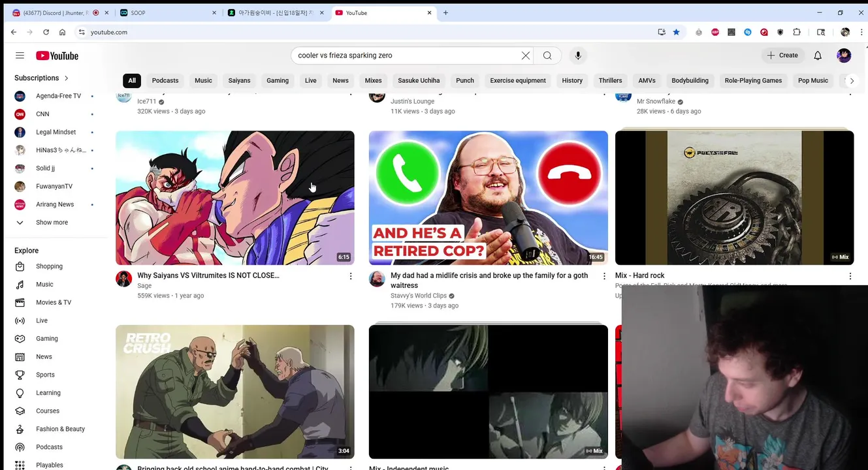The image size is (868, 470).
Task: Reload the page in browser
Action: pyautogui.click(x=46, y=32)
